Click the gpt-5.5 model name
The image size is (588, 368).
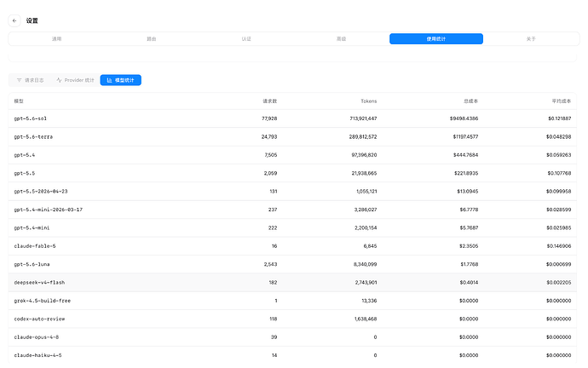(x=25, y=173)
